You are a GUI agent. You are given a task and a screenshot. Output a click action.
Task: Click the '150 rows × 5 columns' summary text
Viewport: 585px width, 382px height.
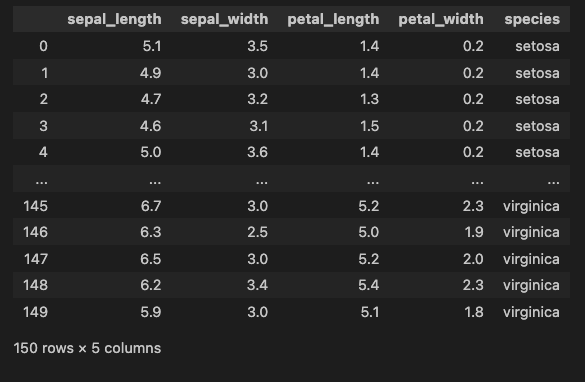[87, 348]
